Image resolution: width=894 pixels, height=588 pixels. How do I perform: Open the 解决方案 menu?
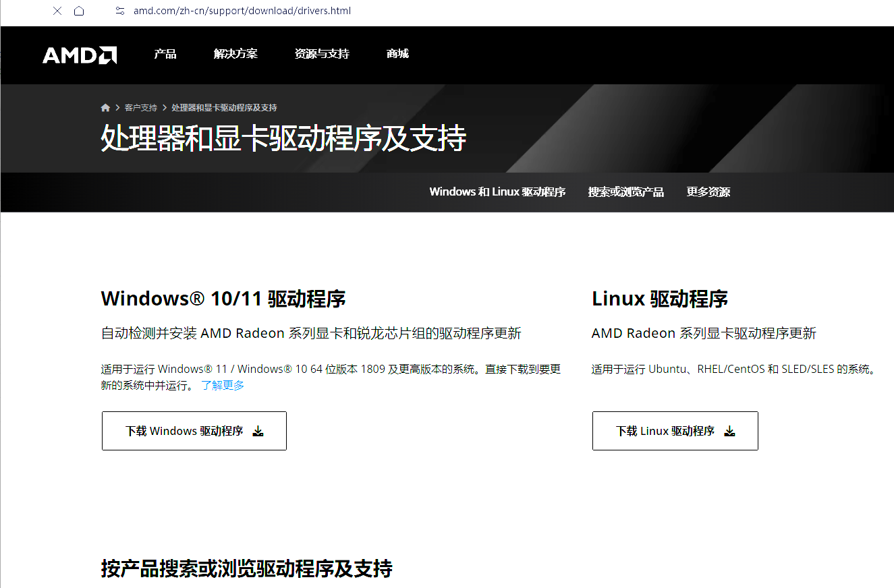235,54
